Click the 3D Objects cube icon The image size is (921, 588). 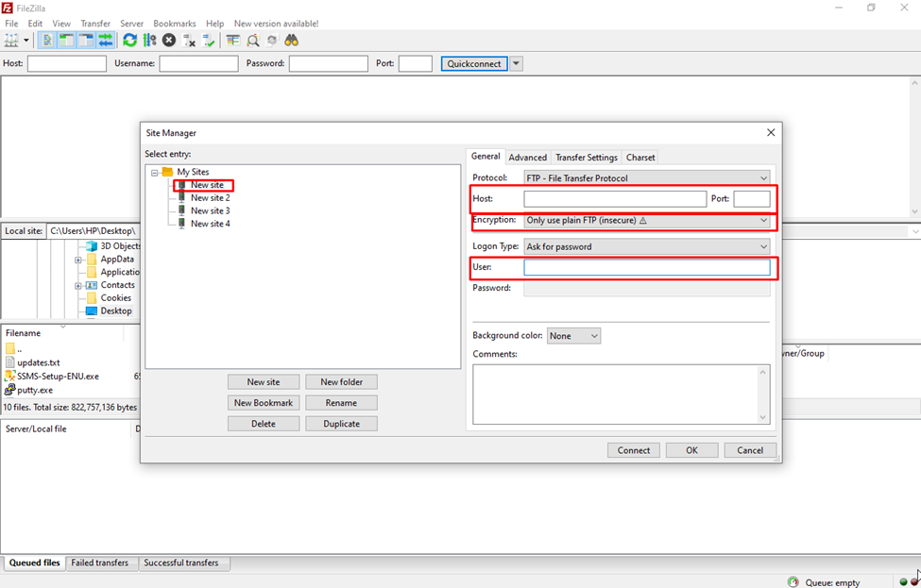[x=92, y=246]
